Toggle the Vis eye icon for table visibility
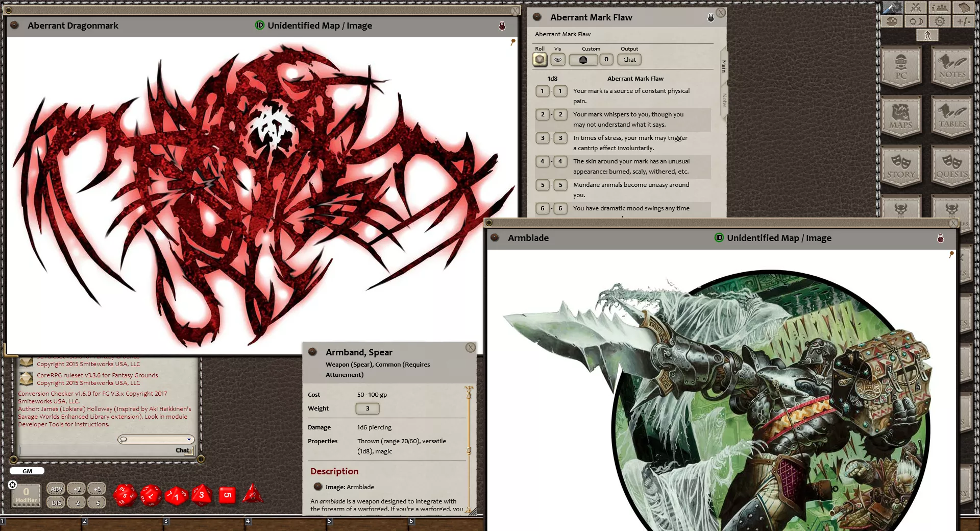Screen dimensions: 980x531 558,60
